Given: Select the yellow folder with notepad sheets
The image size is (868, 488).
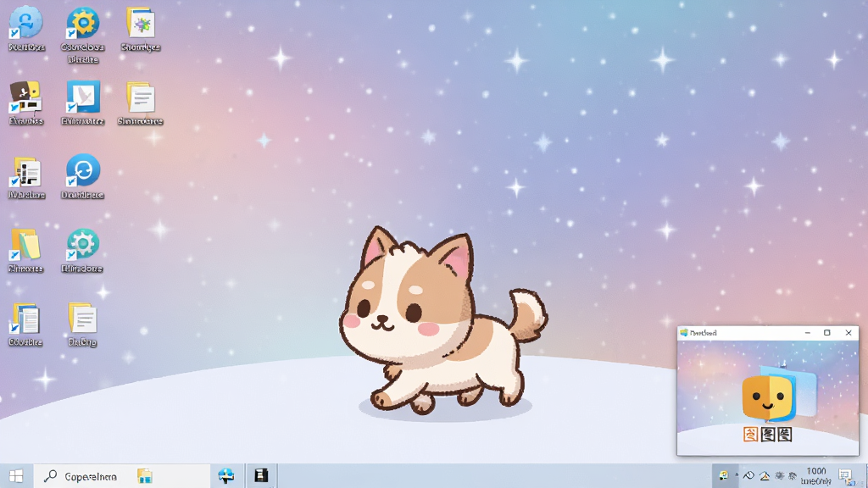Looking at the screenshot, I should (x=25, y=245).
